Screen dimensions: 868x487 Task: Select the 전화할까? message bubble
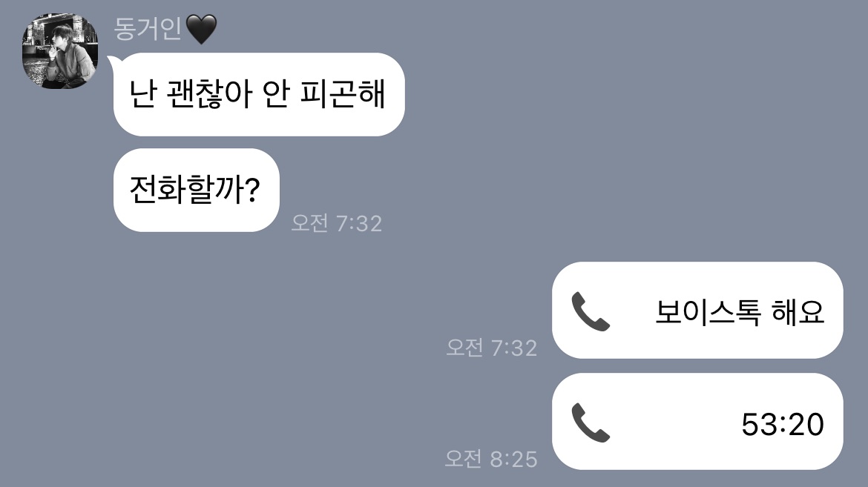click(197, 190)
